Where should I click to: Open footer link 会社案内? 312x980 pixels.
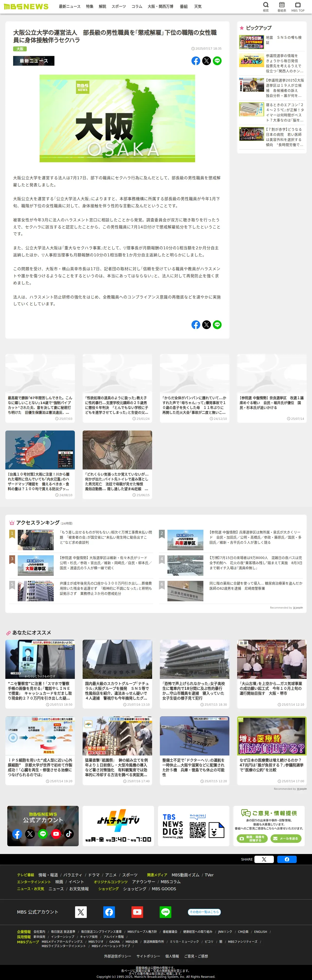point(39,932)
